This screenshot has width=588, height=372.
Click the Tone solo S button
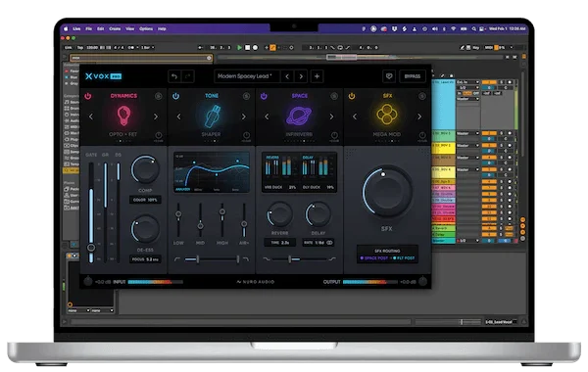click(246, 96)
